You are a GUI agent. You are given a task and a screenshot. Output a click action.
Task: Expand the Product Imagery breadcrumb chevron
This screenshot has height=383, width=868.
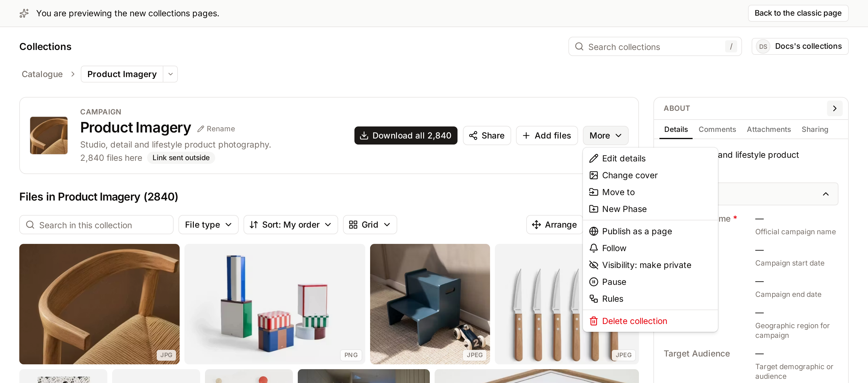[x=171, y=74]
